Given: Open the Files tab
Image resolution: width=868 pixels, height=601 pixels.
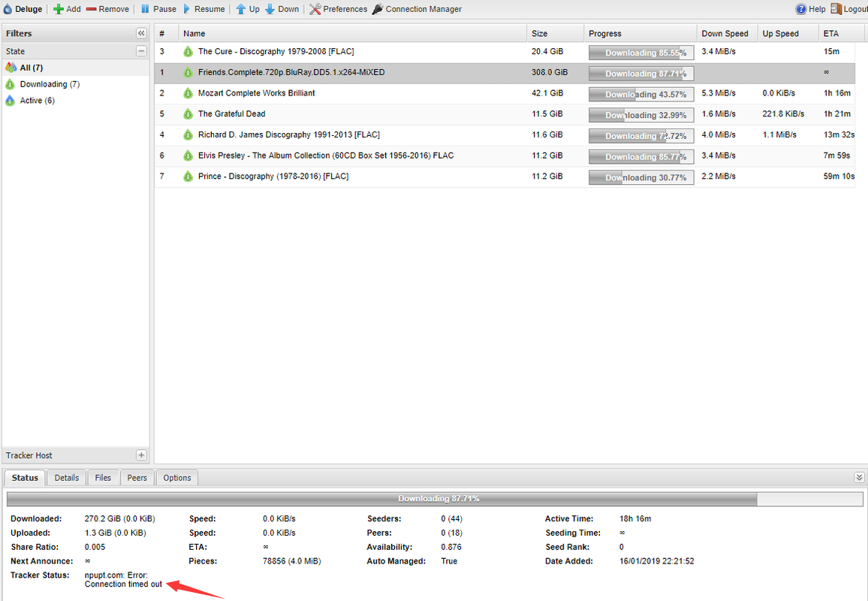Looking at the screenshot, I should point(103,478).
